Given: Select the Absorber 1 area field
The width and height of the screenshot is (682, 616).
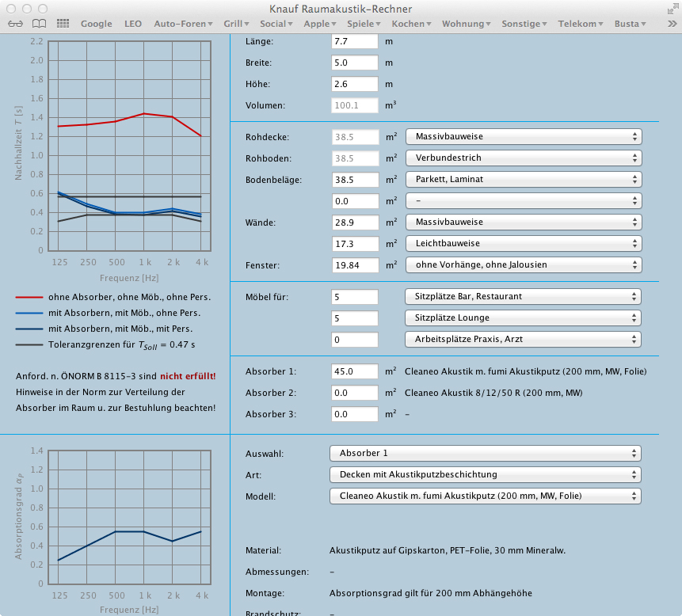Looking at the screenshot, I should pyautogui.click(x=354, y=371).
